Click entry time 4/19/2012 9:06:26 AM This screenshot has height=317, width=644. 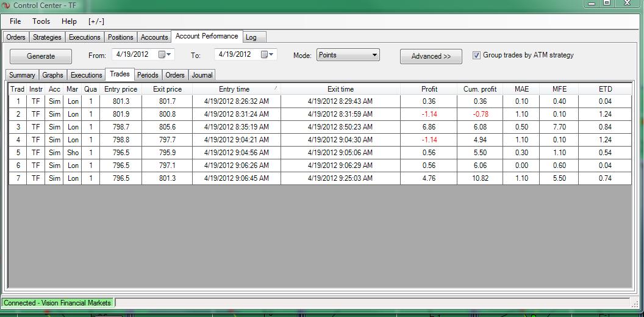pos(236,166)
